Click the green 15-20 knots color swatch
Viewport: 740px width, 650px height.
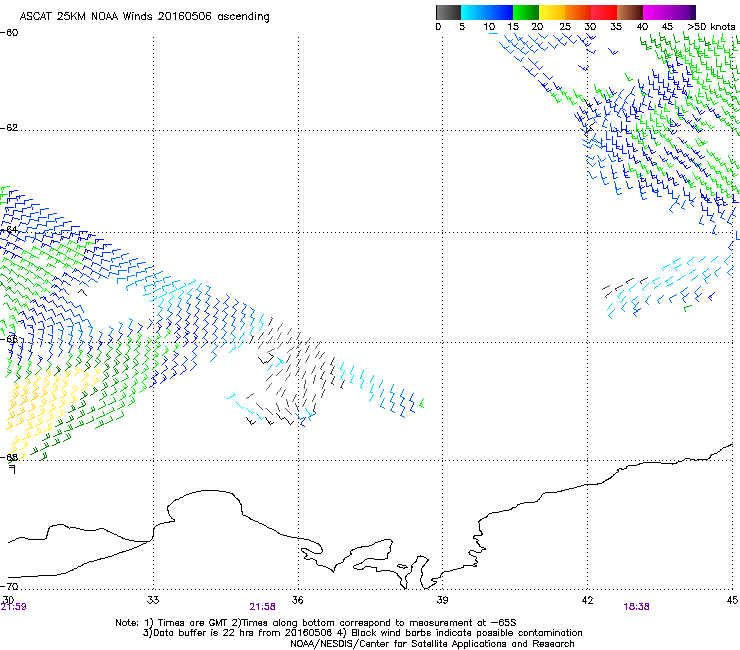pos(526,12)
